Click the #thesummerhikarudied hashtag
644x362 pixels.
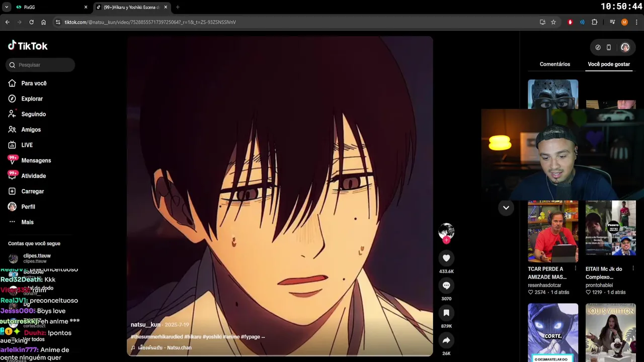click(x=156, y=337)
